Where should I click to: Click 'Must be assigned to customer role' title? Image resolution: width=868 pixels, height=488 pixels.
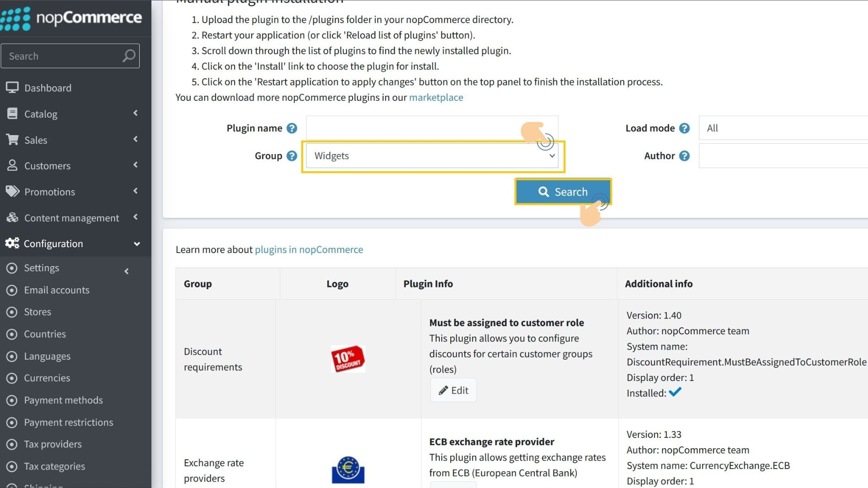(506, 323)
